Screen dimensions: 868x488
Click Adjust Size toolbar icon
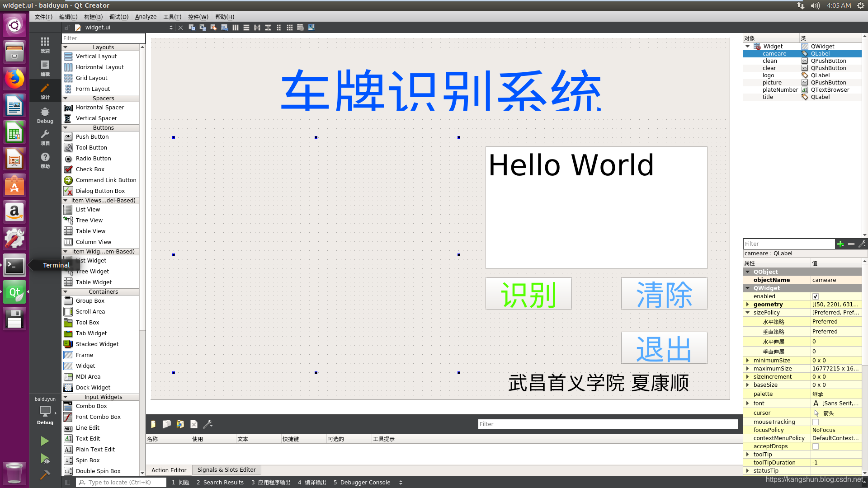[x=311, y=28]
